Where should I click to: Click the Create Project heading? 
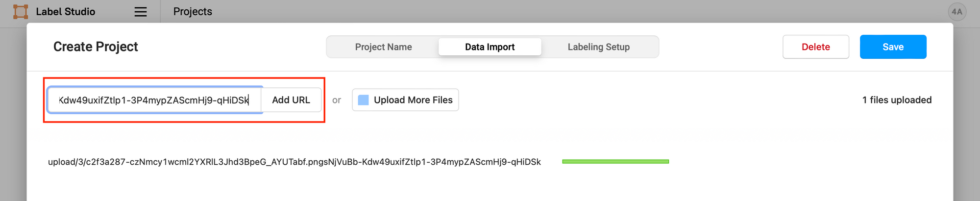coord(96,47)
